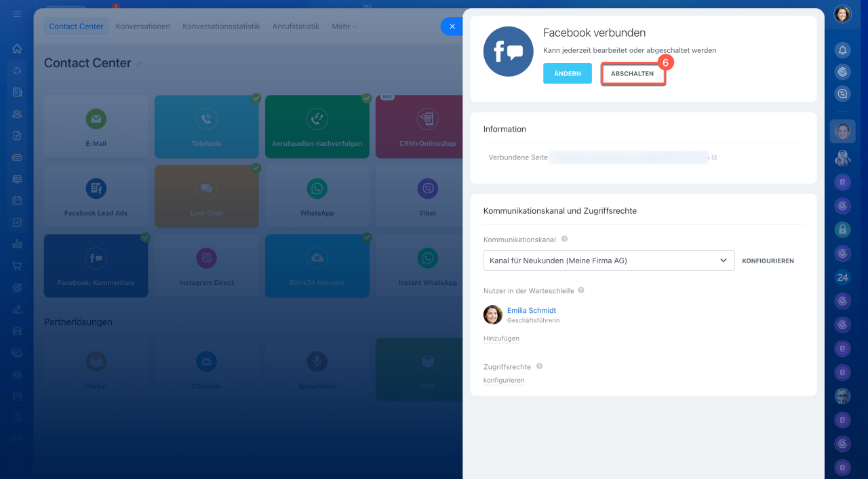This screenshot has width=868, height=479.
Task: Switch to the Konversationen tab
Action: coord(143,26)
